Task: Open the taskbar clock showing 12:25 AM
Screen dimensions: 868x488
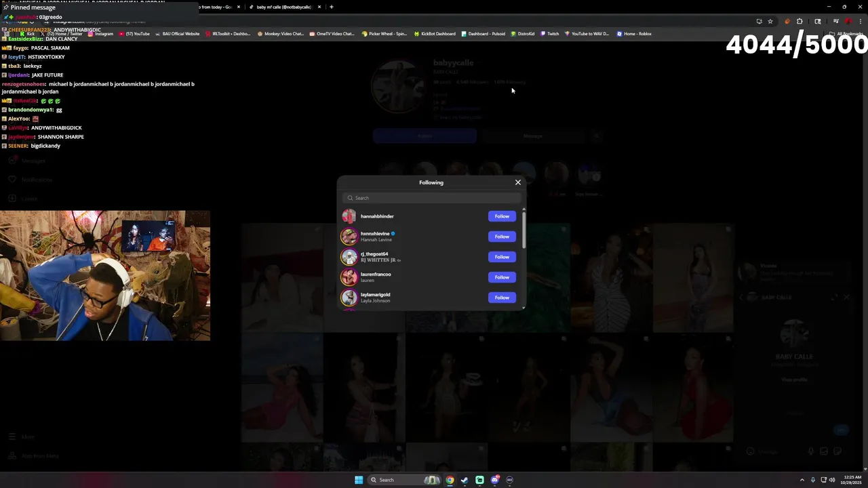Action: (852, 480)
